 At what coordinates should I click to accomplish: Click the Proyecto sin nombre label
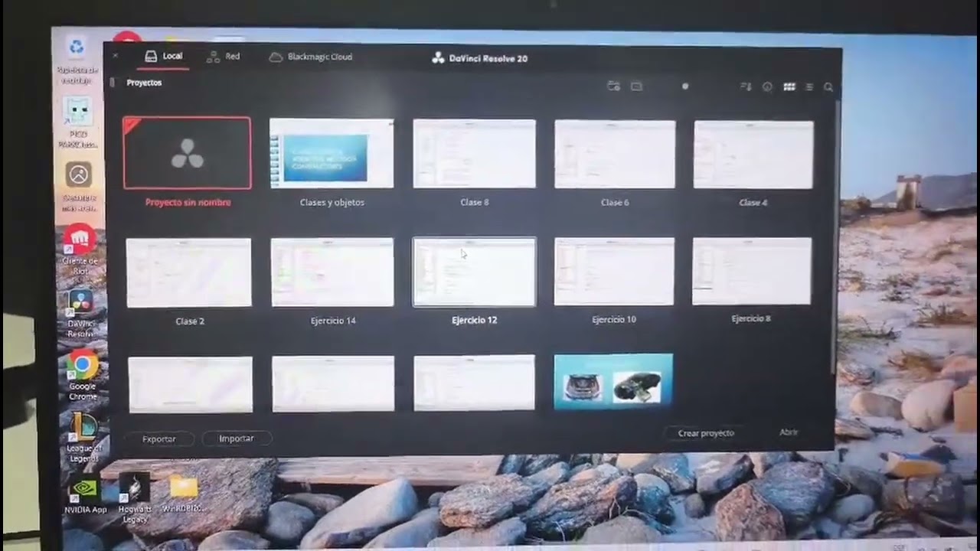click(188, 203)
